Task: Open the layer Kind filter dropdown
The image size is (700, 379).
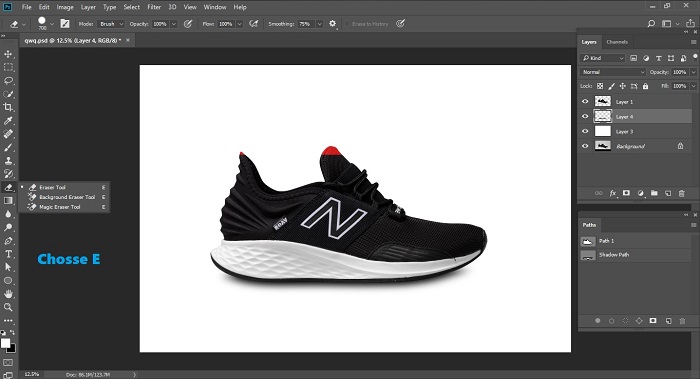Action: (602, 58)
